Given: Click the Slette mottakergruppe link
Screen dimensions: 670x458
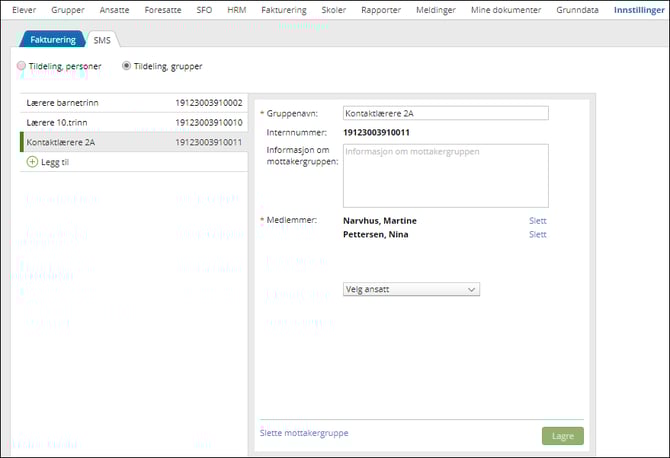Looking at the screenshot, I should point(304,433).
